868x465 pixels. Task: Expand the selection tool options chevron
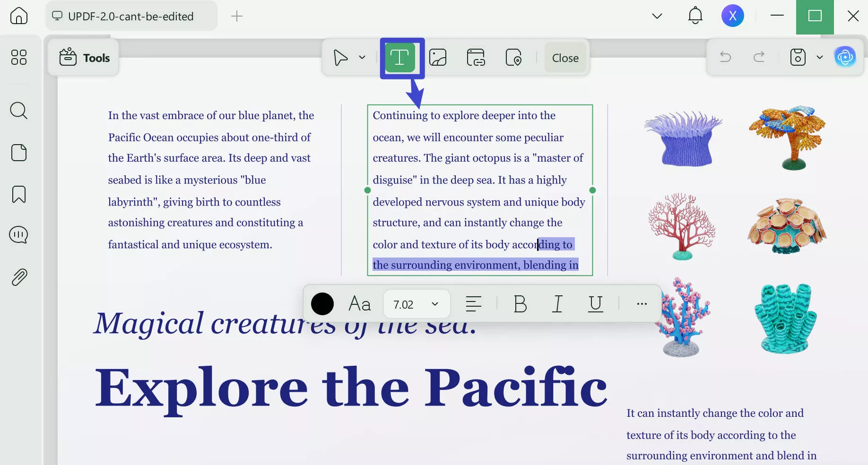pyautogui.click(x=362, y=57)
